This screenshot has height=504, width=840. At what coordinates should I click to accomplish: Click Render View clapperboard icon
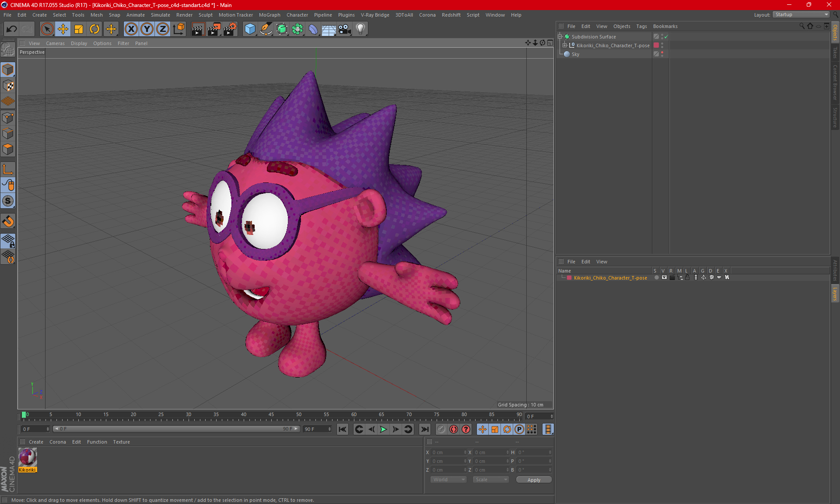point(198,29)
